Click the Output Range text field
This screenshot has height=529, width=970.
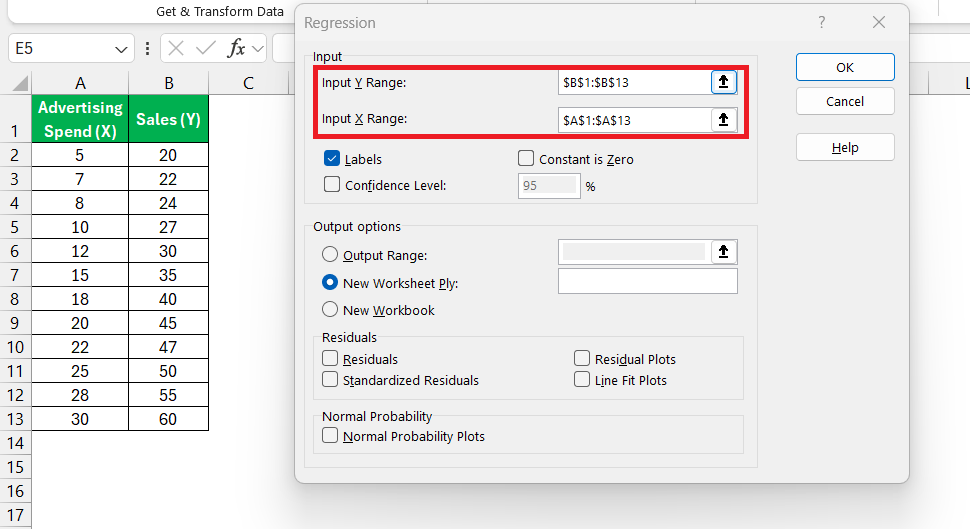click(635, 252)
